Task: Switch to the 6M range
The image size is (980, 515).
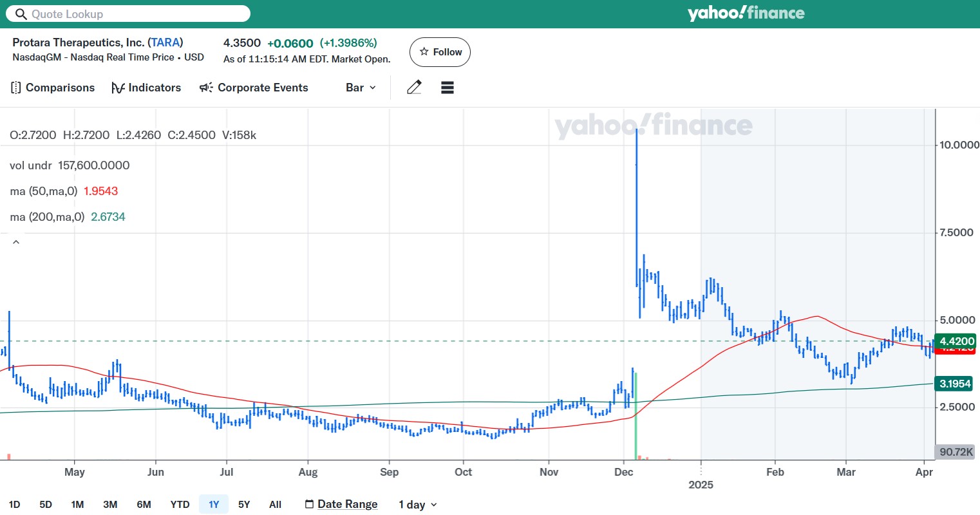Action: click(x=144, y=504)
